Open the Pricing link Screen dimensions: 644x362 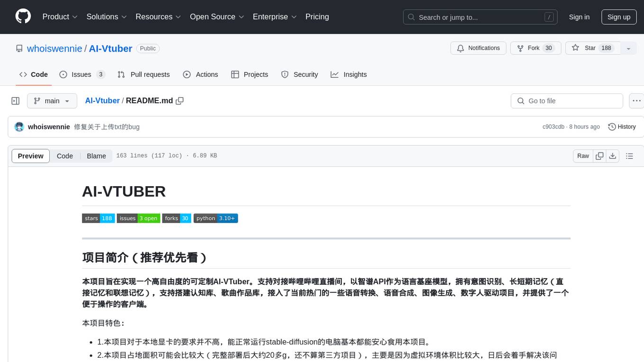coord(317,17)
